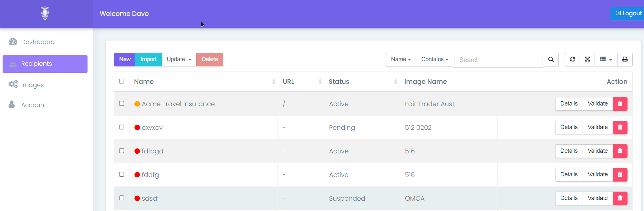The image size is (644, 211).
Task: Sort table by Name column arrows
Action: click(x=274, y=82)
